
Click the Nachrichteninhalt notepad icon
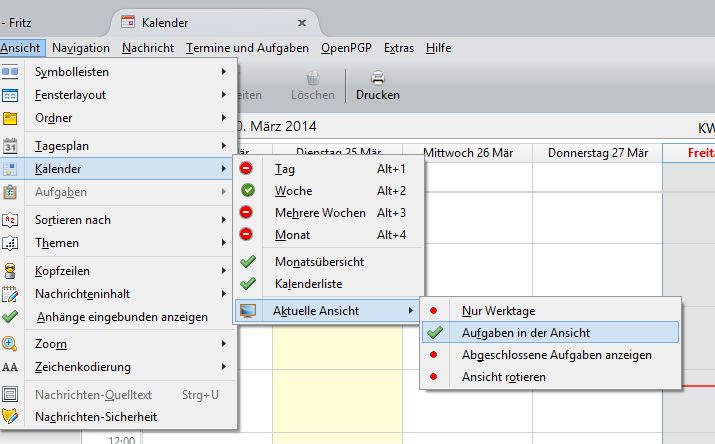[10, 294]
